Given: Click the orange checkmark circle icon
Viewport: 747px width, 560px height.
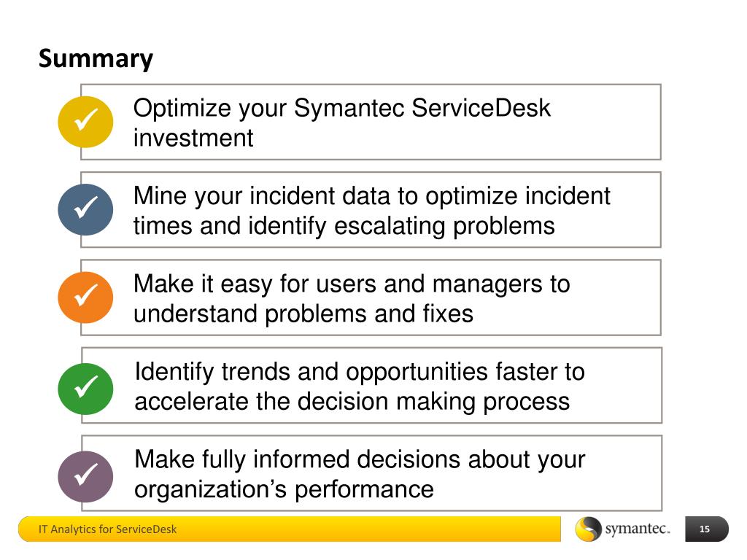Looking at the screenshot, I should click(x=85, y=297).
